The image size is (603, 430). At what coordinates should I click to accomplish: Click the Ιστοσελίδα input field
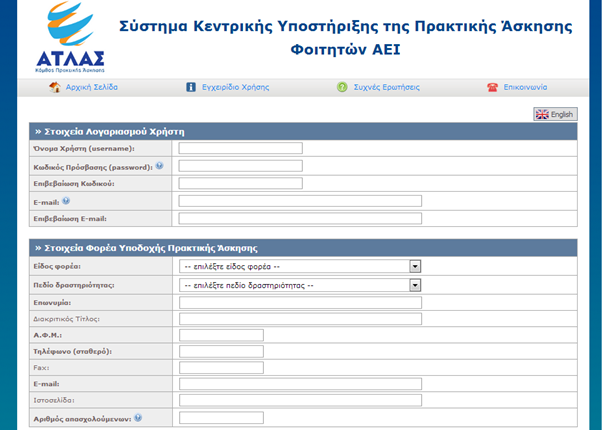point(300,400)
